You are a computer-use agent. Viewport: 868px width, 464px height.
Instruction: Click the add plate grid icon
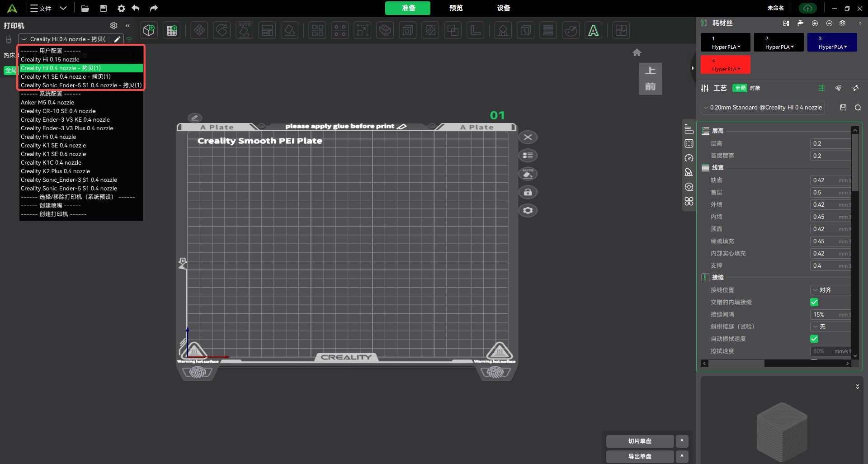[x=172, y=30]
